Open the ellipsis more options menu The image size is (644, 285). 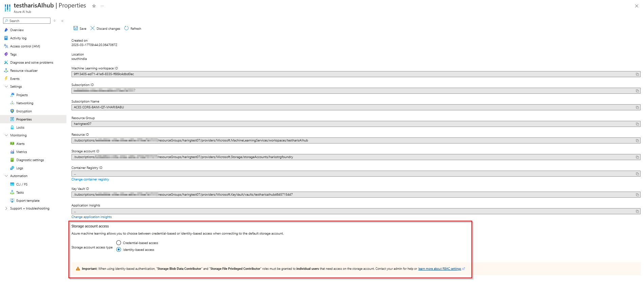(x=102, y=6)
